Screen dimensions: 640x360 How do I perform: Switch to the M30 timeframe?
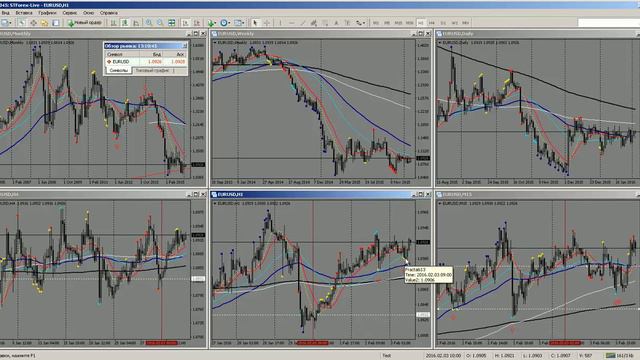coord(409,23)
